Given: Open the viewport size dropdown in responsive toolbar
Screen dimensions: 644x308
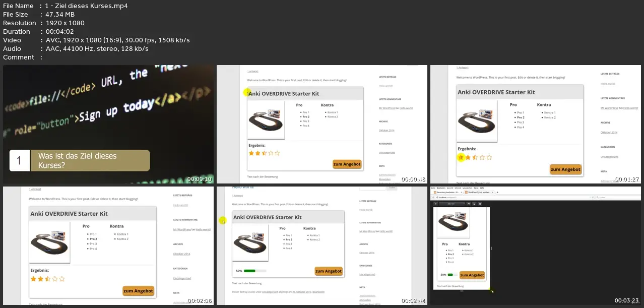Looking at the screenshot, I should pos(452,204).
